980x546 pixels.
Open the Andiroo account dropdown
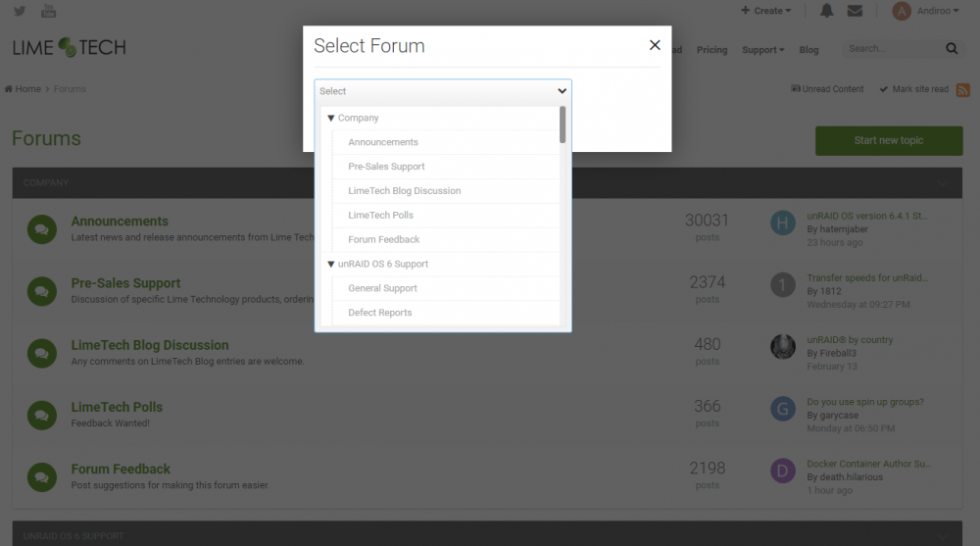938,11
